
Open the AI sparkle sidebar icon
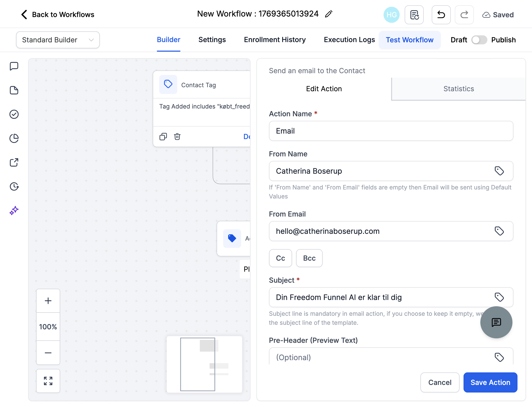click(x=14, y=211)
